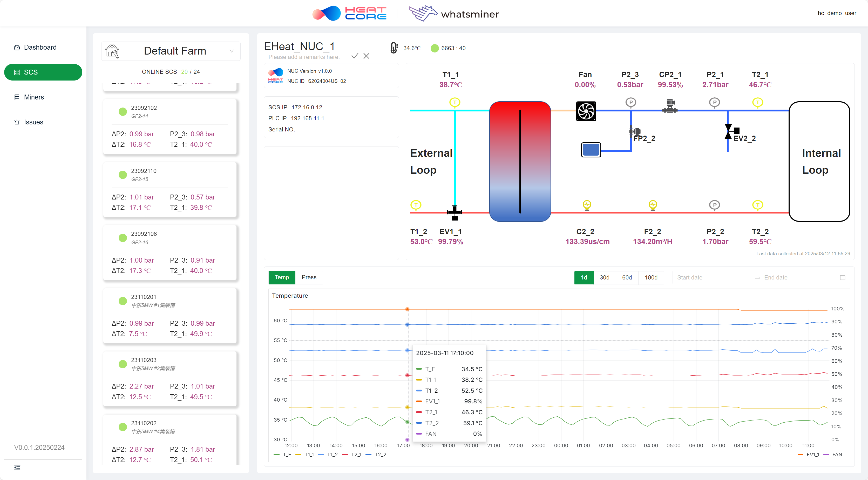Click the fan icon in loop diagram
The height and width of the screenshot is (480, 868).
point(586,111)
